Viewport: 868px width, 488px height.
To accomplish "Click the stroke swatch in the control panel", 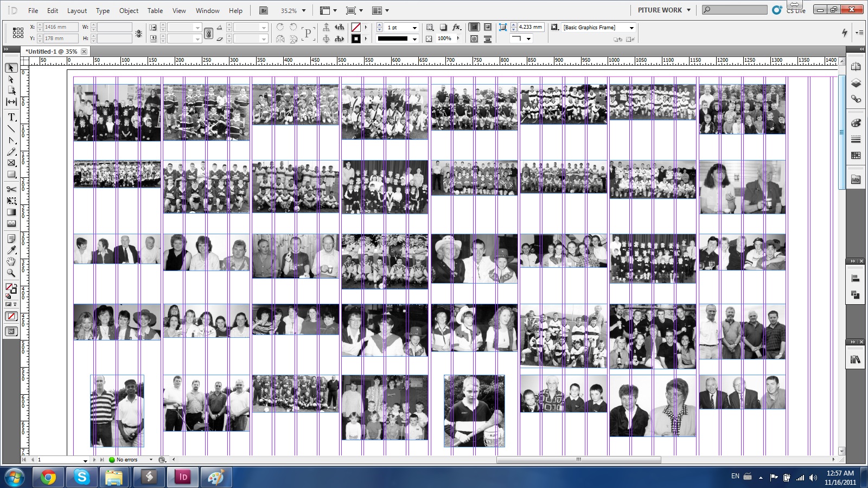I will click(x=356, y=39).
